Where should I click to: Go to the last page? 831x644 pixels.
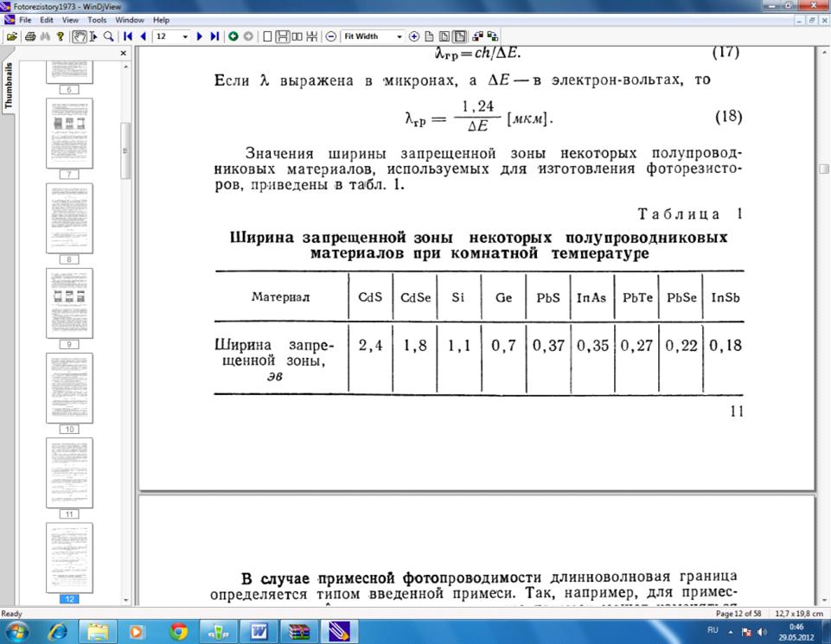point(214,36)
